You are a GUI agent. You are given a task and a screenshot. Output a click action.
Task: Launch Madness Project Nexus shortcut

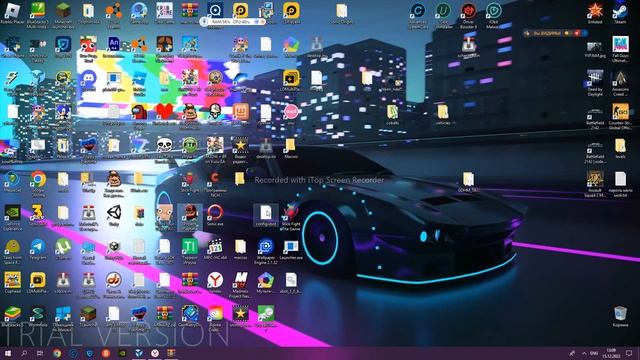240,280
